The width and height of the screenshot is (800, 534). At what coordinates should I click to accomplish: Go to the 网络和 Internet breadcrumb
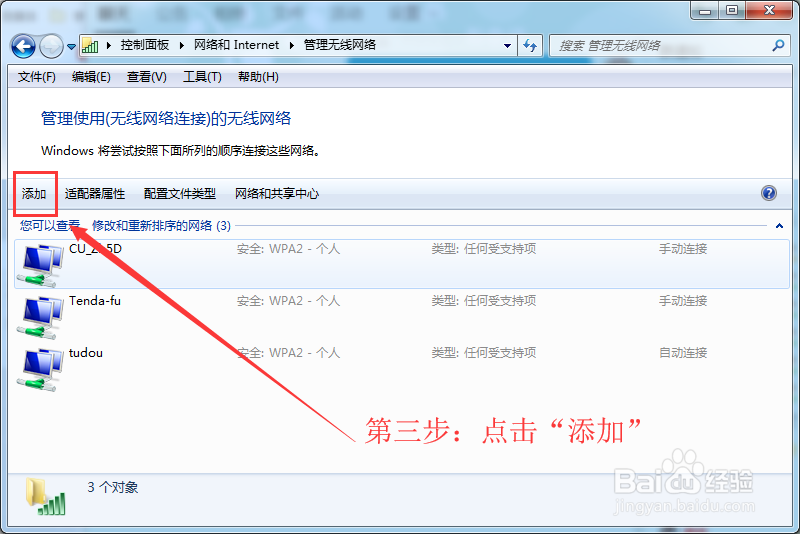(x=236, y=45)
